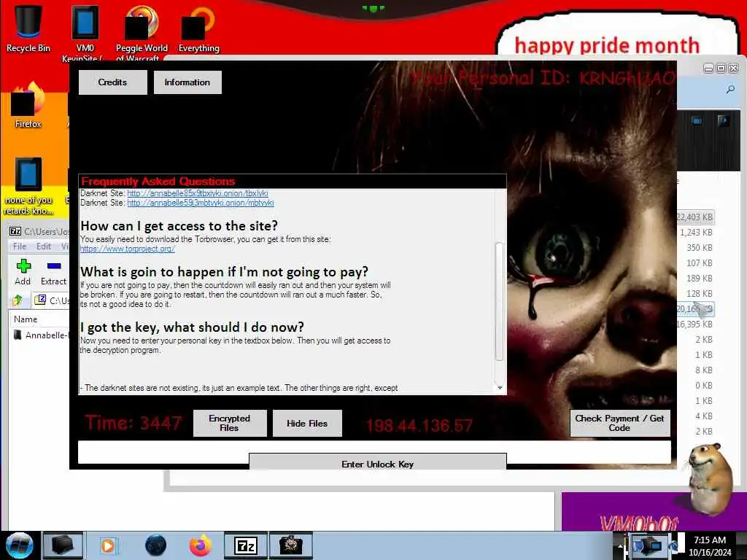The width and height of the screenshot is (747, 560).
Task: Click the "Time: 3447" countdown text
Action: tap(133, 423)
